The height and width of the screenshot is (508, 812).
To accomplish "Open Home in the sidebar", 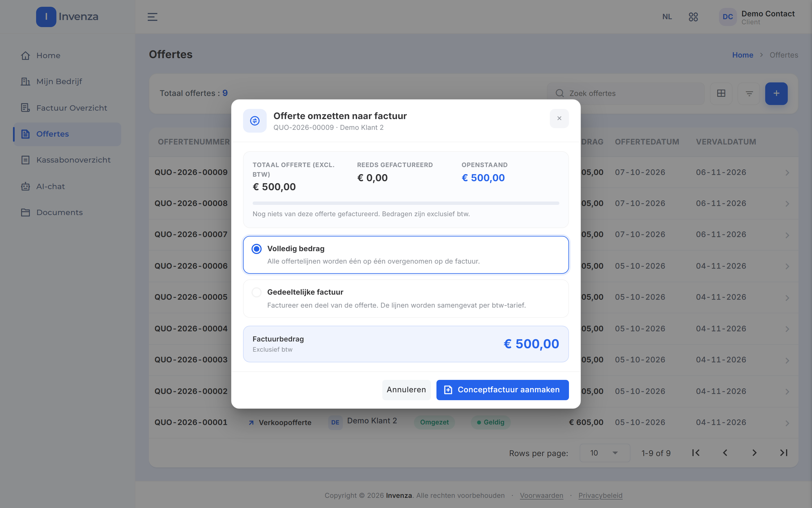I will [67, 55].
